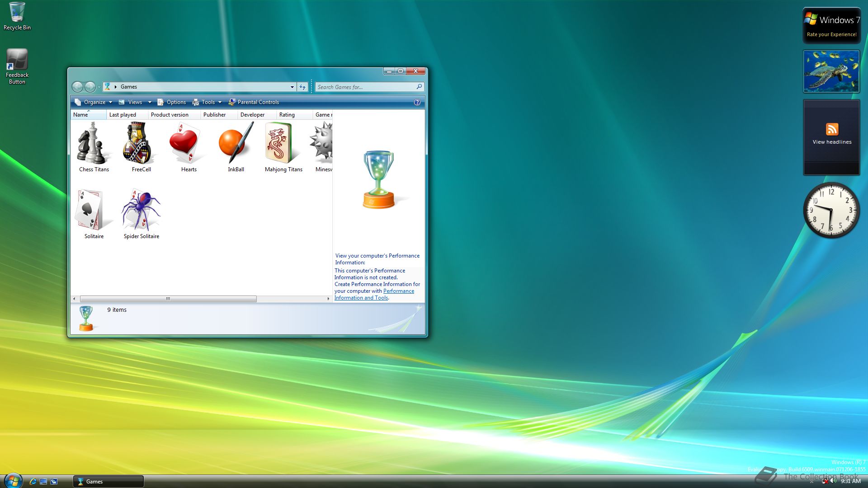The image size is (868, 488).
Task: Sort by Publisher column
Action: click(x=219, y=115)
